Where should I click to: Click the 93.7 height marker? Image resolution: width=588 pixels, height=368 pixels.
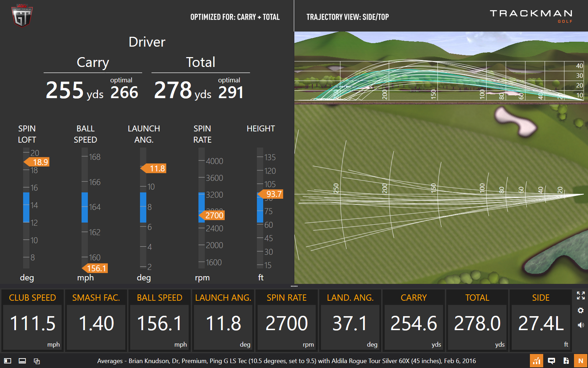(270, 194)
